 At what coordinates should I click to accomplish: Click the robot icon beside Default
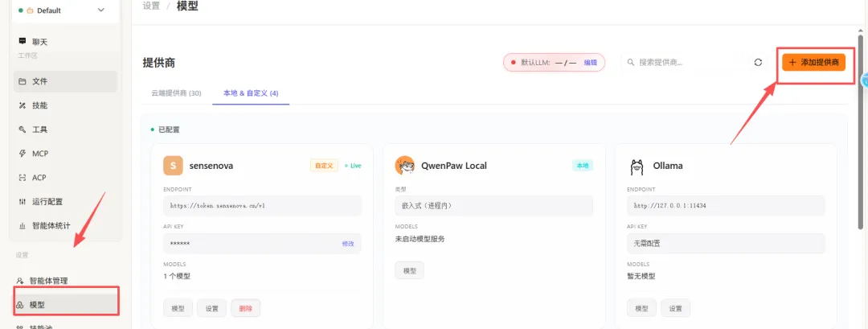point(30,10)
